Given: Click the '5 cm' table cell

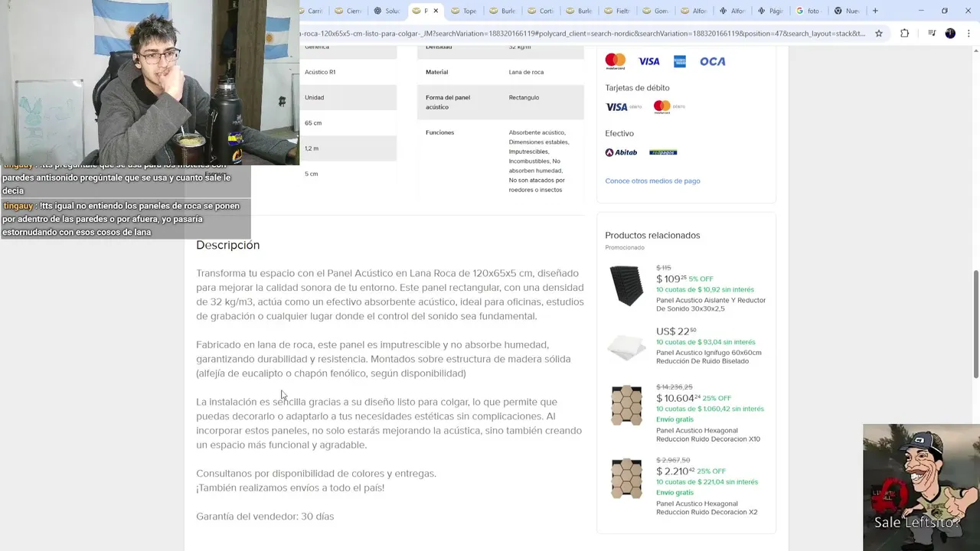Looking at the screenshot, I should click(x=311, y=174).
